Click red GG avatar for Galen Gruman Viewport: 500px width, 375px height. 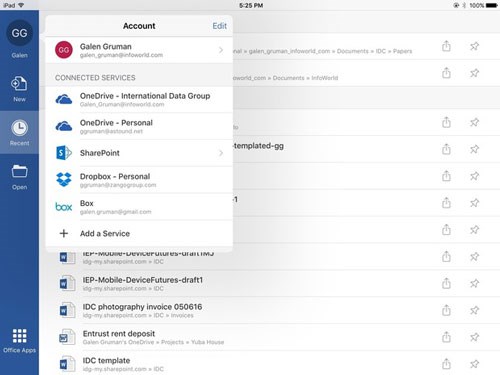[x=64, y=50]
